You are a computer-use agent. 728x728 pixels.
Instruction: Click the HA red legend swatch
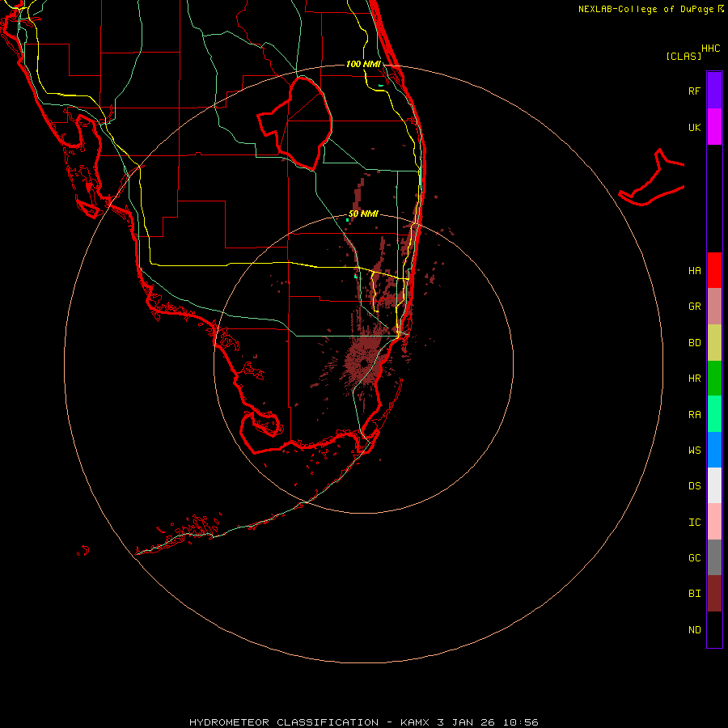tap(714, 270)
